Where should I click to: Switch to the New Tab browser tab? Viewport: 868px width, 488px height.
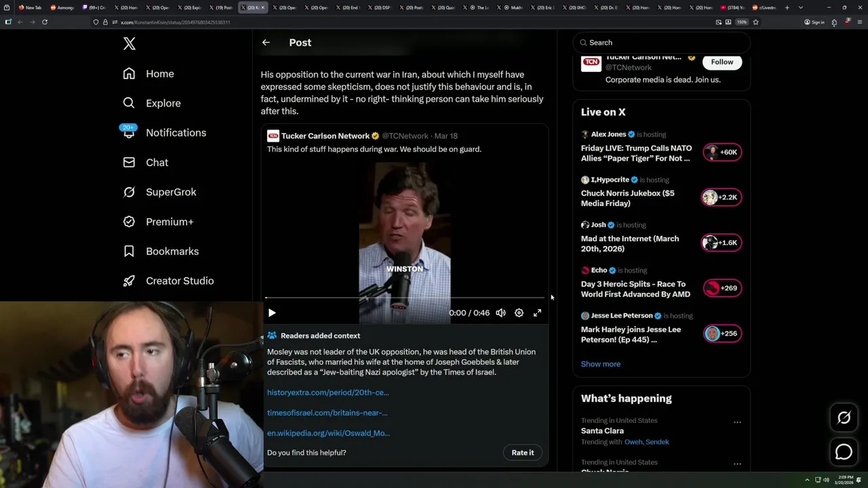tap(31, 7)
